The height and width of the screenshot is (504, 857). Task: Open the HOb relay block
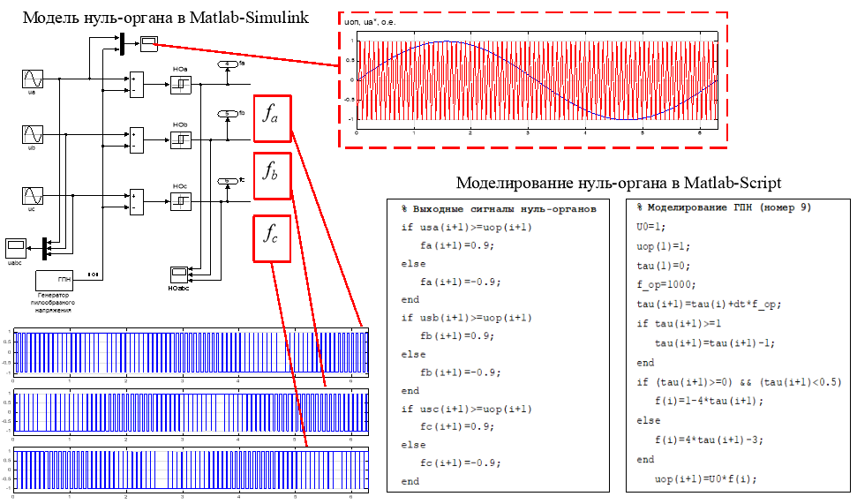[180, 140]
